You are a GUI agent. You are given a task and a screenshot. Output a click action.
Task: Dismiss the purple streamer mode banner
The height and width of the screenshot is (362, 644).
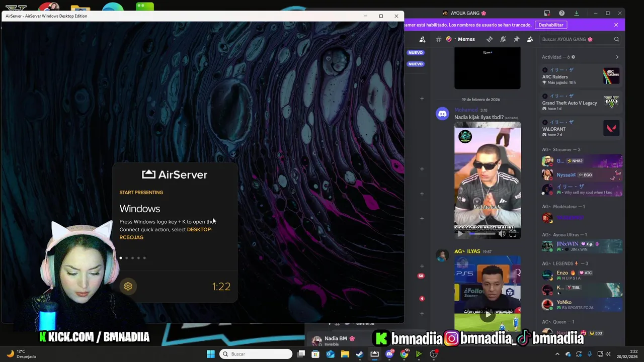click(x=616, y=25)
